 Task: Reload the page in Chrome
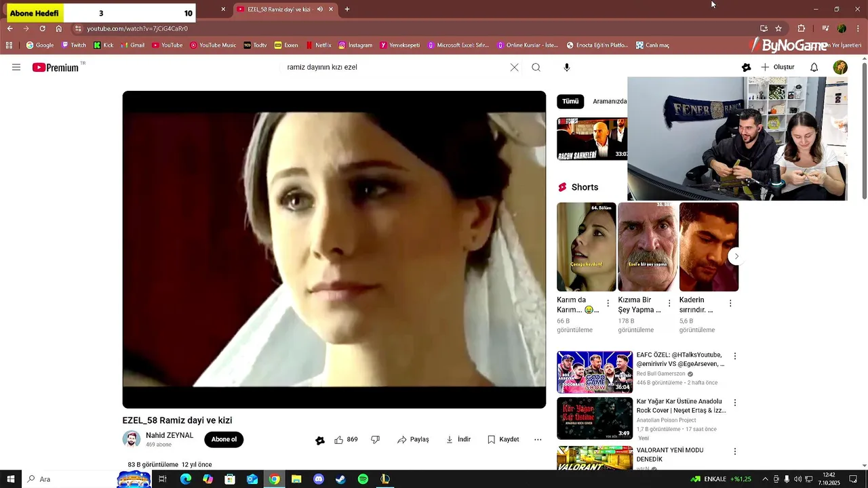pyautogui.click(x=42, y=28)
